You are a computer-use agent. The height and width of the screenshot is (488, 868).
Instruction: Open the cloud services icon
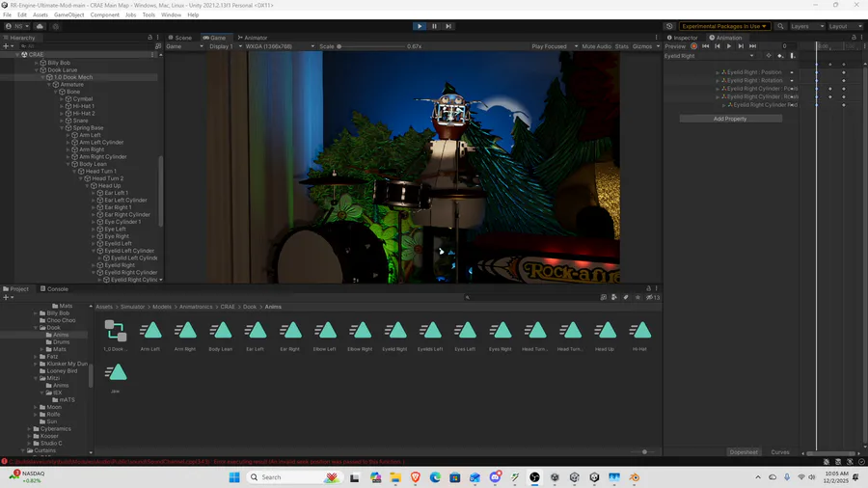pos(40,26)
